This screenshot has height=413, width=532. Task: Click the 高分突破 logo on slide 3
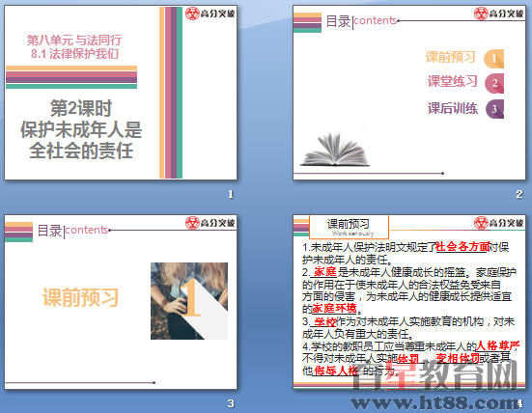[210, 223]
